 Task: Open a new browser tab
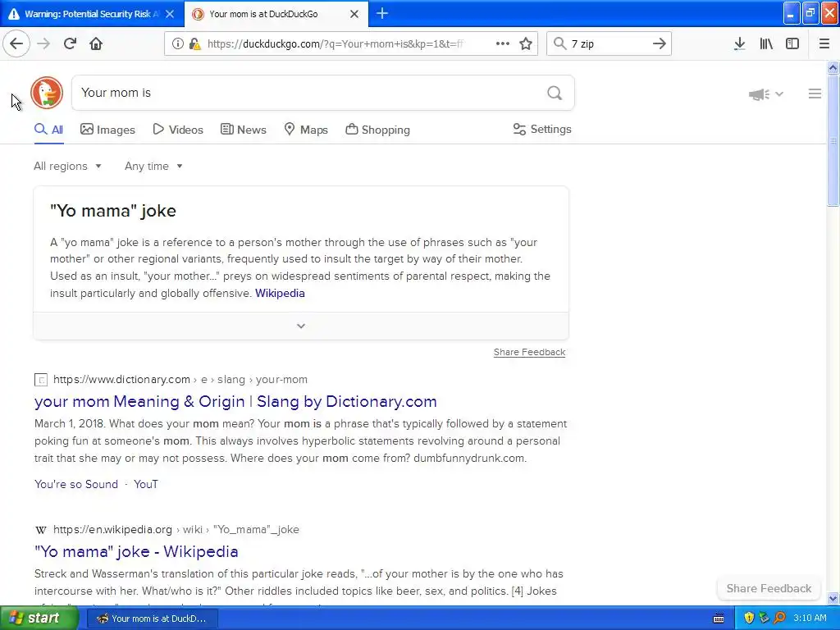(x=382, y=13)
